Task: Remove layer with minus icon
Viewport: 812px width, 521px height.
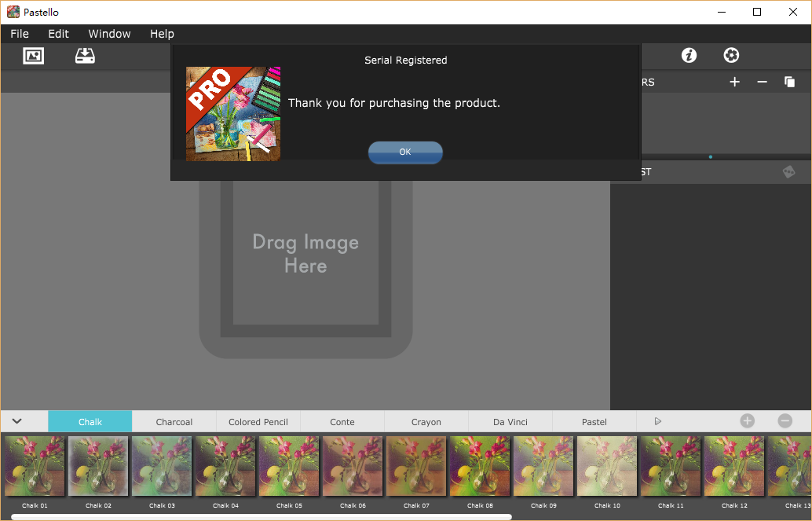Action: (x=762, y=82)
